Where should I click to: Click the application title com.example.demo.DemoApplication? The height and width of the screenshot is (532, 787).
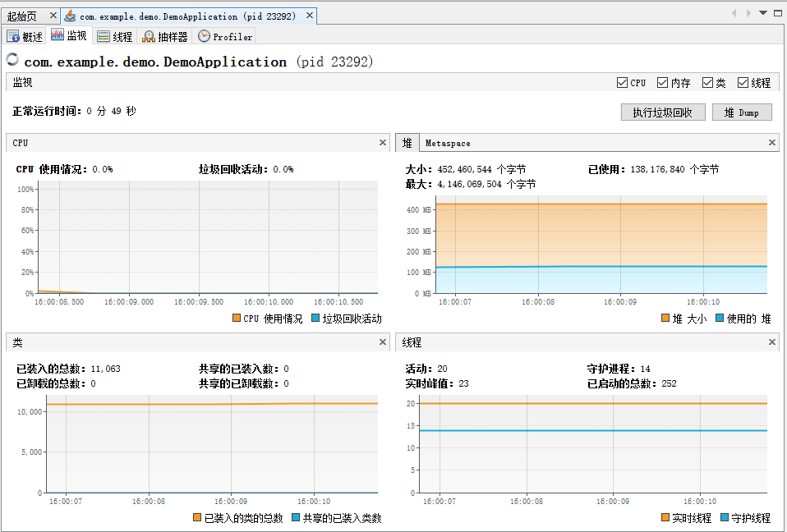point(155,62)
